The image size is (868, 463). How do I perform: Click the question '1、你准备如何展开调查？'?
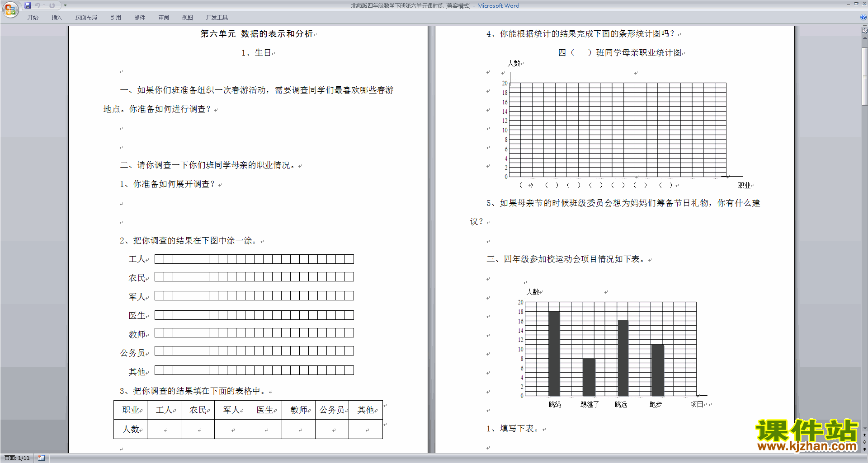click(x=168, y=184)
